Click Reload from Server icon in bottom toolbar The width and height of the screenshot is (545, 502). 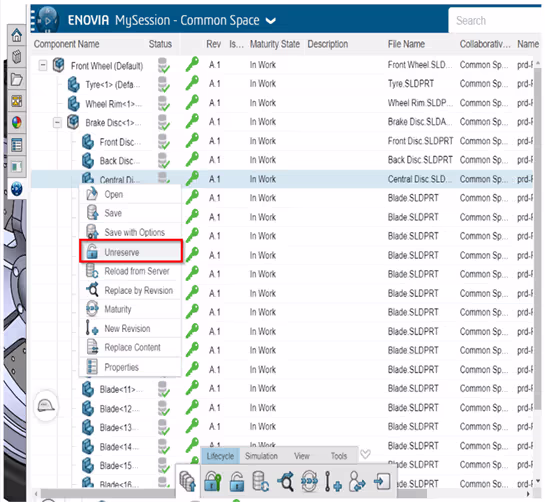point(261,481)
